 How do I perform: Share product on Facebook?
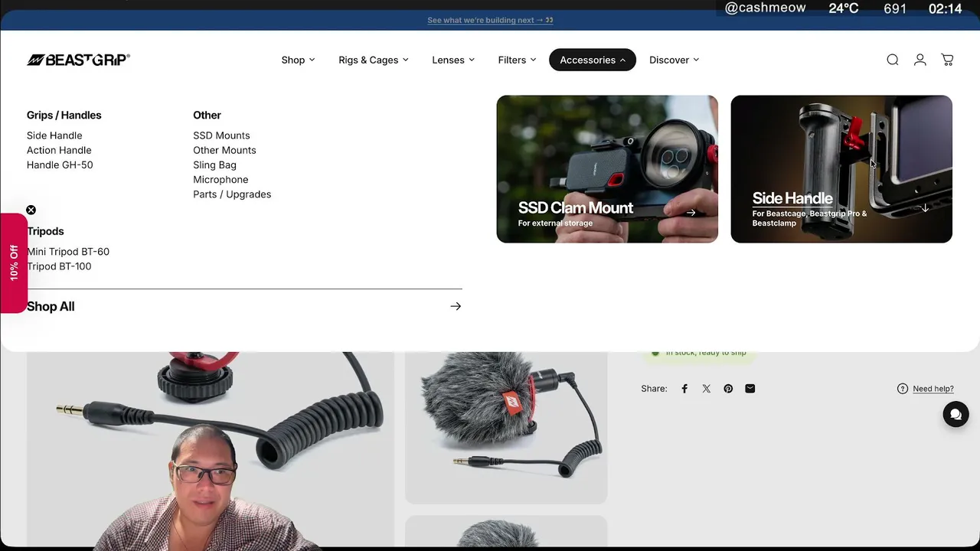tap(684, 389)
